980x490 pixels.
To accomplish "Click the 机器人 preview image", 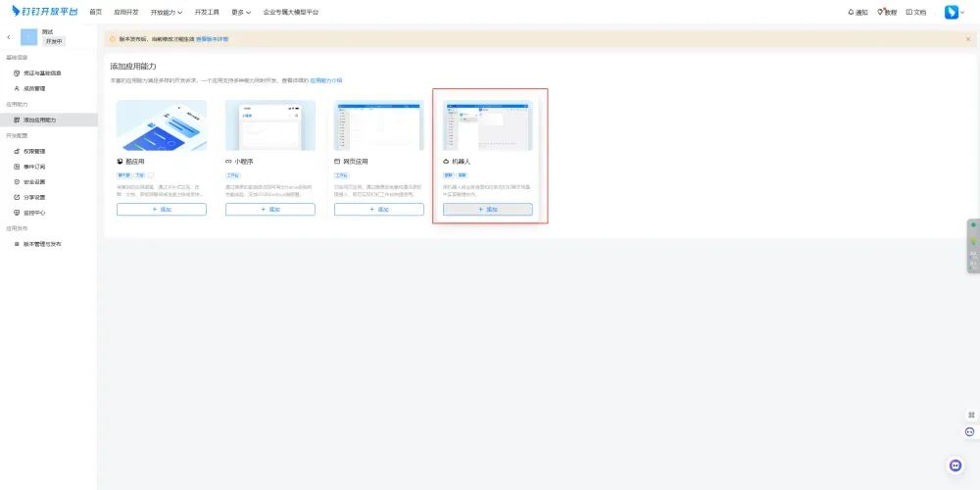I will [487, 125].
